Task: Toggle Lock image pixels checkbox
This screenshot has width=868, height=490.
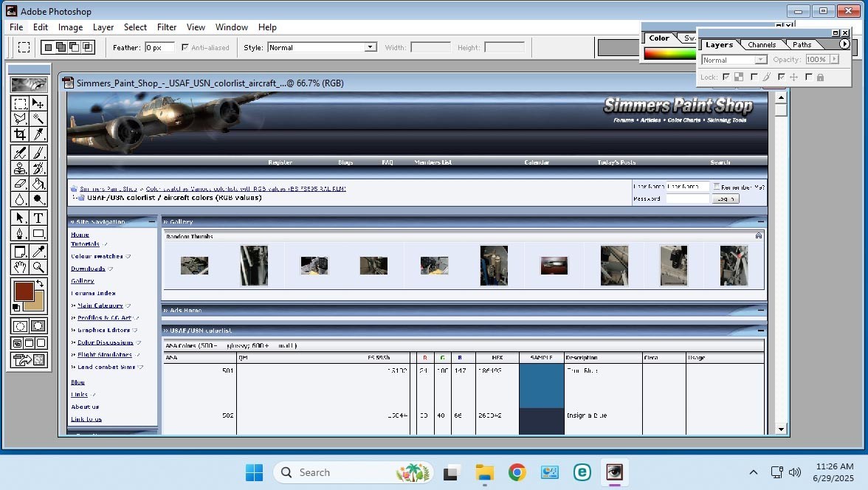Action: [x=754, y=77]
